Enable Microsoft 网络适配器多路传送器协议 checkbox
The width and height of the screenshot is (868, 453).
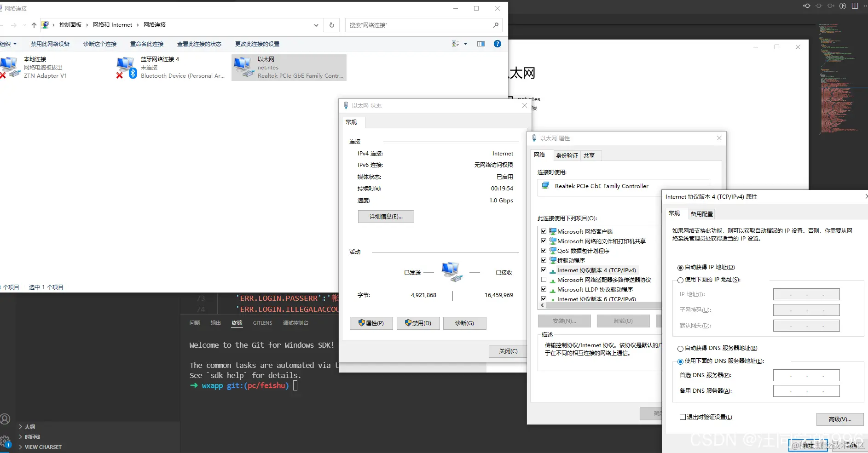544,280
